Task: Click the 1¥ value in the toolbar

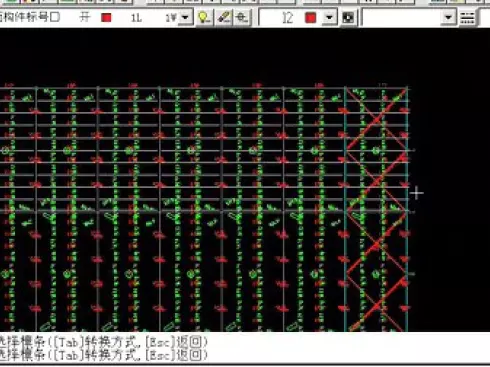Action: (171, 17)
